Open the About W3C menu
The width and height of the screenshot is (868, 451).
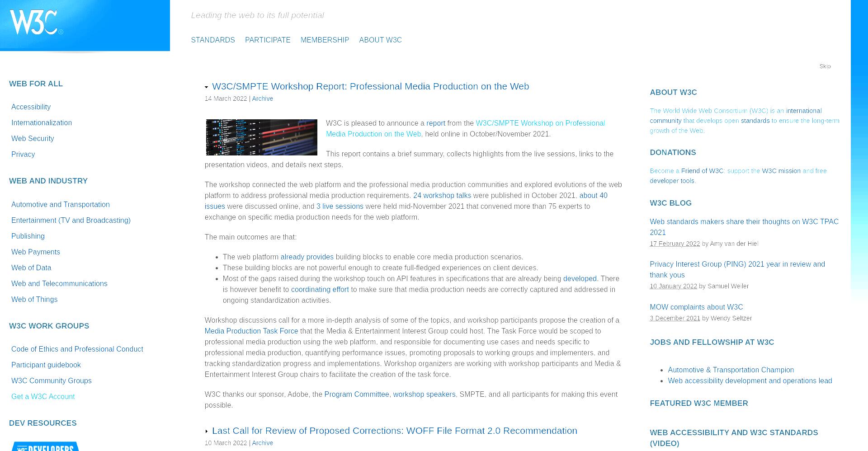[x=380, y=40]
